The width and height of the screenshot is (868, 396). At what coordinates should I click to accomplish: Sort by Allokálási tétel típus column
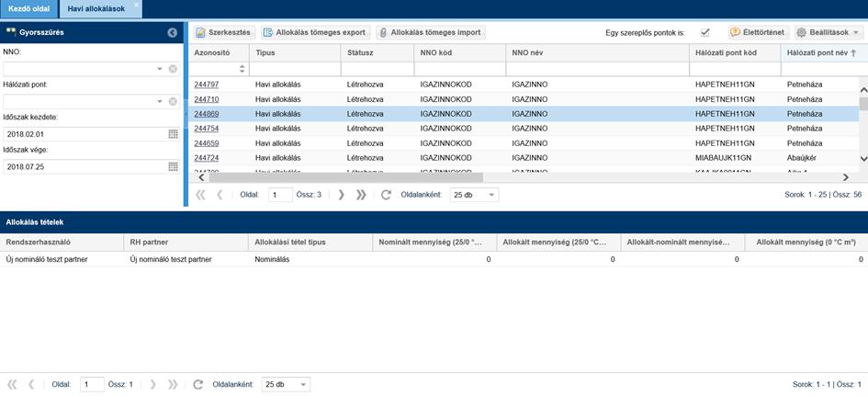tap(310, 242)
